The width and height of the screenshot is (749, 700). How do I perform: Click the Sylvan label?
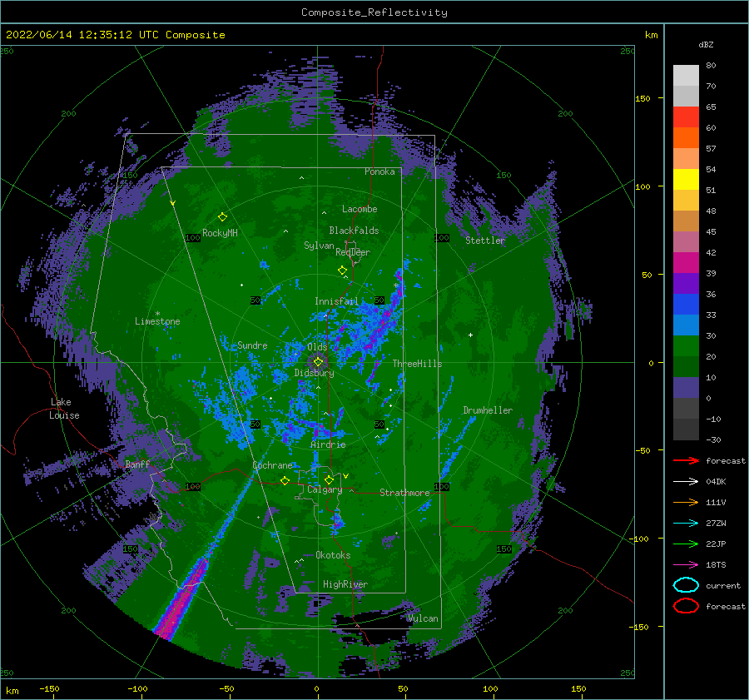coord(319,246)
